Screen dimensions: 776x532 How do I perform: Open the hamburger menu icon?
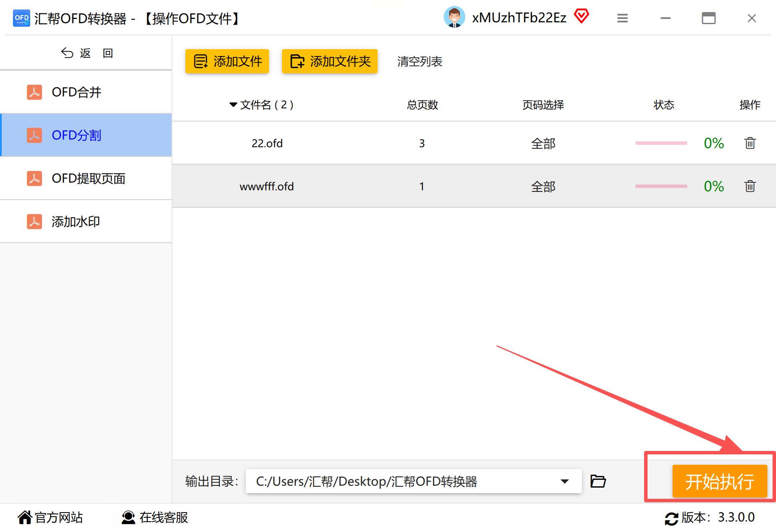(622, 18)
